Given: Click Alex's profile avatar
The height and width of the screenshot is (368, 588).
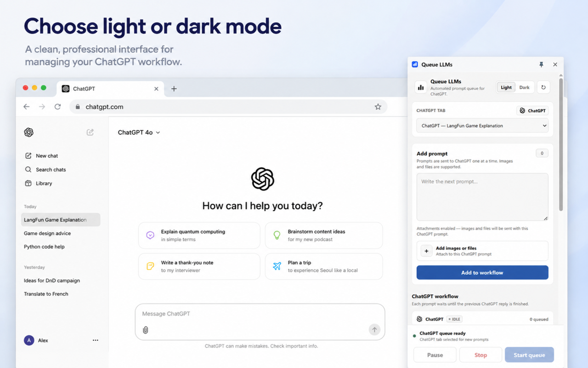Looking at the screenshot, I should coord(29,340).
